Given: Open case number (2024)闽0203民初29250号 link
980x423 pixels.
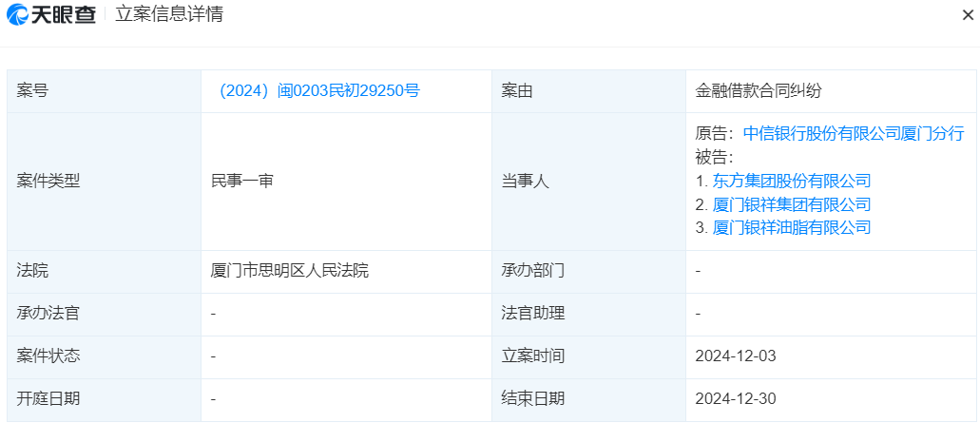Looking at the screenshot, I should (x=317, y=91).
